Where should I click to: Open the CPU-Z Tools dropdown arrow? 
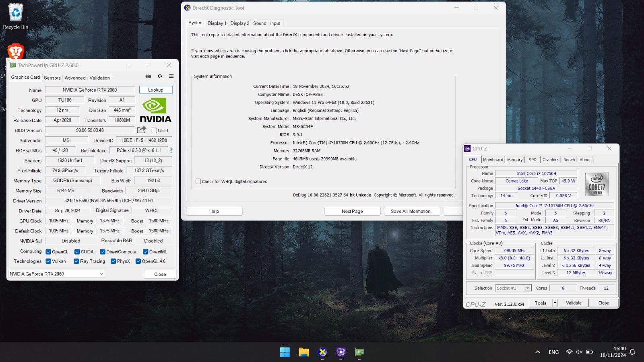tap(555, 303)
